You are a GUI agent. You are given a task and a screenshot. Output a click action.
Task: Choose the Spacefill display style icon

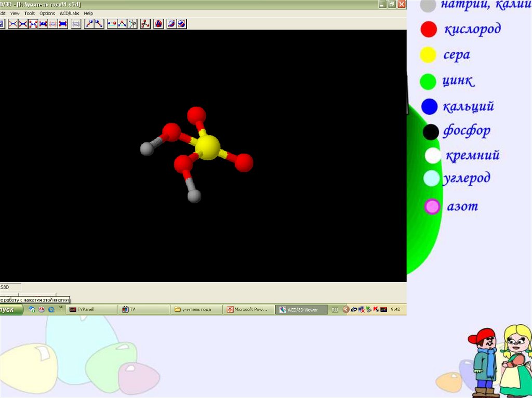[44, 24]
